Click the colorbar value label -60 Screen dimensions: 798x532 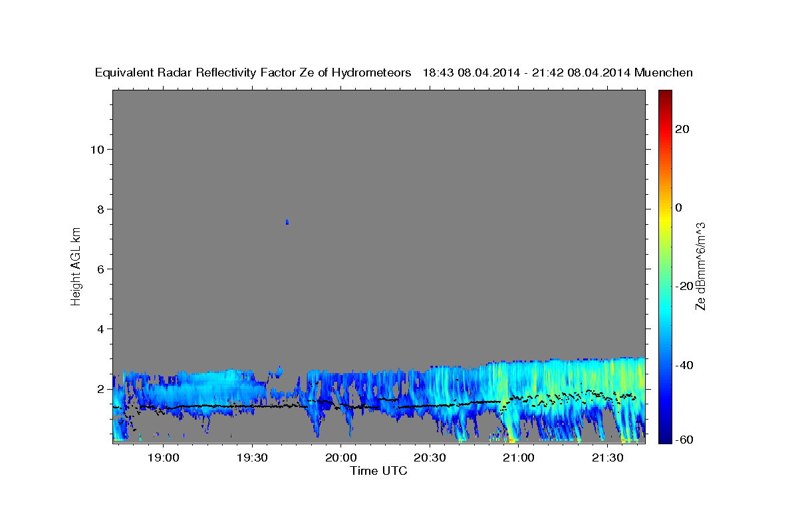684,440
